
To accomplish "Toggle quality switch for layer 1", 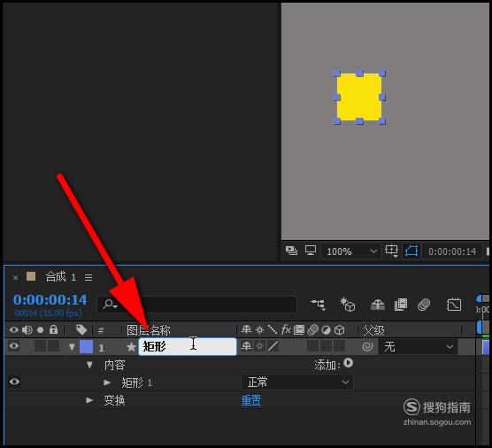I will point(273,346).
